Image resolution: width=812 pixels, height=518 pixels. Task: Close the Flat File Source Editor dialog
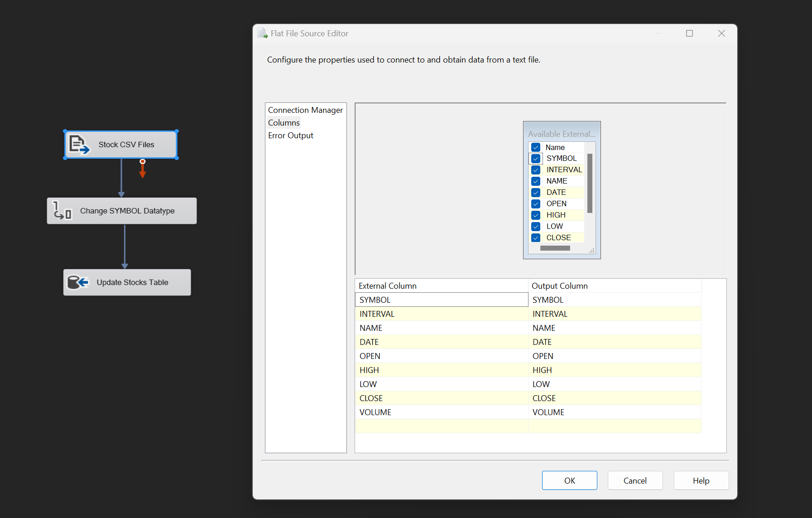pos(721,34)
